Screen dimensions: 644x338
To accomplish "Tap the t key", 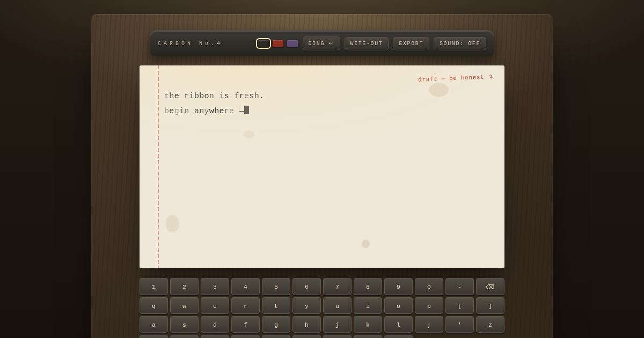I will [x=276, y=305].
